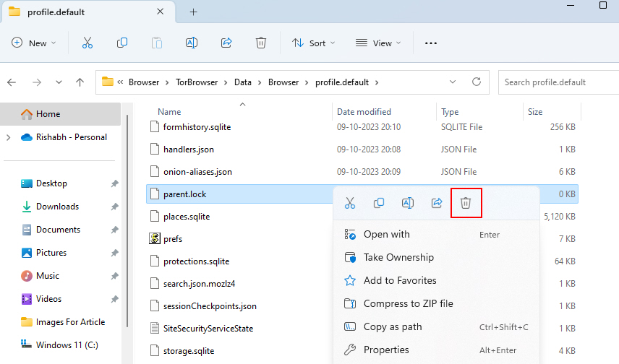
Task: Click the pin icon next to Music
Action: coord(114,276)
